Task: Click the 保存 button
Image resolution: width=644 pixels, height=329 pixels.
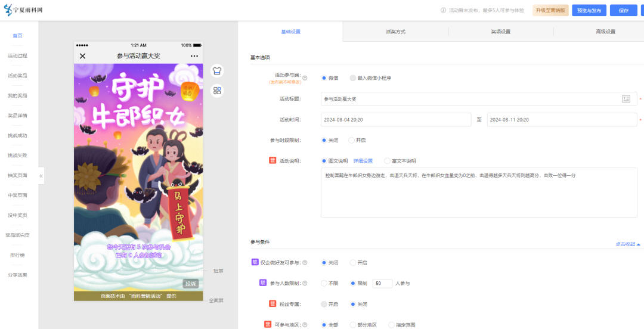Action: point(624,10)
